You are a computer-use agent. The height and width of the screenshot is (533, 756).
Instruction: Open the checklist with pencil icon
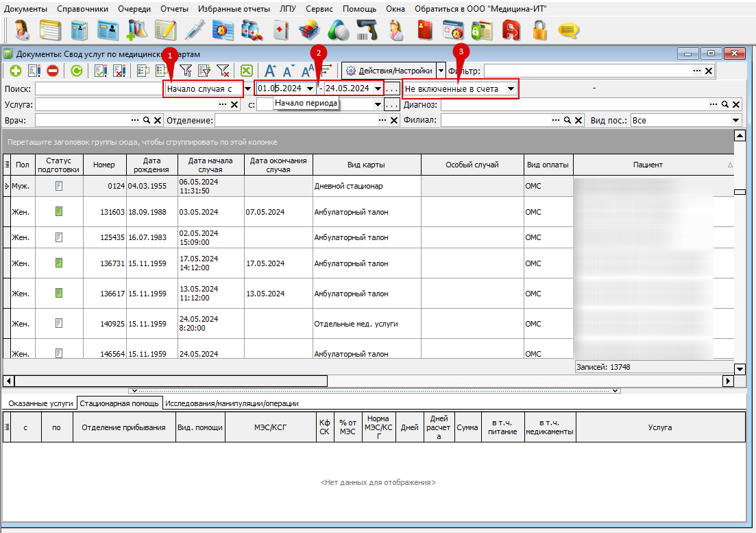pos(165,30)
